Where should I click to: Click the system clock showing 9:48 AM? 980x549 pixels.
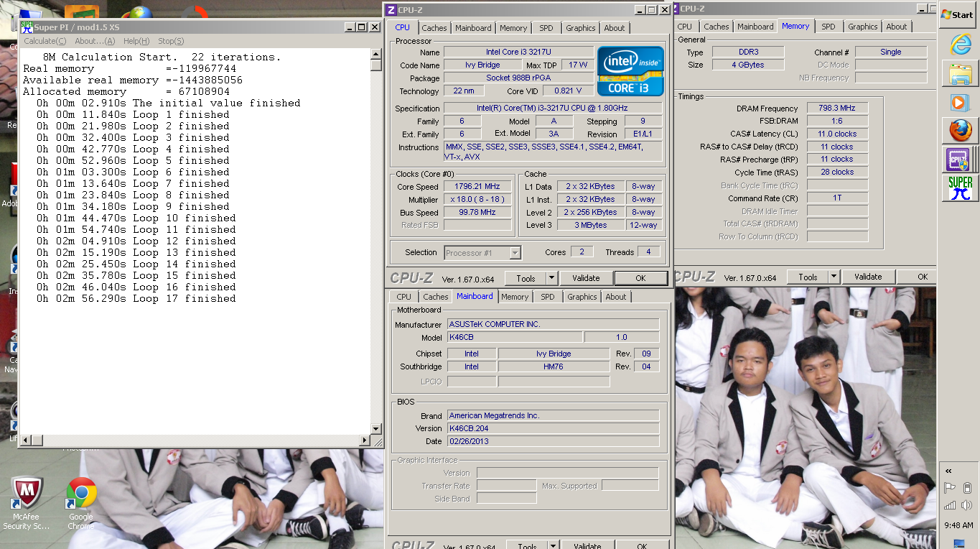point(959,525)
